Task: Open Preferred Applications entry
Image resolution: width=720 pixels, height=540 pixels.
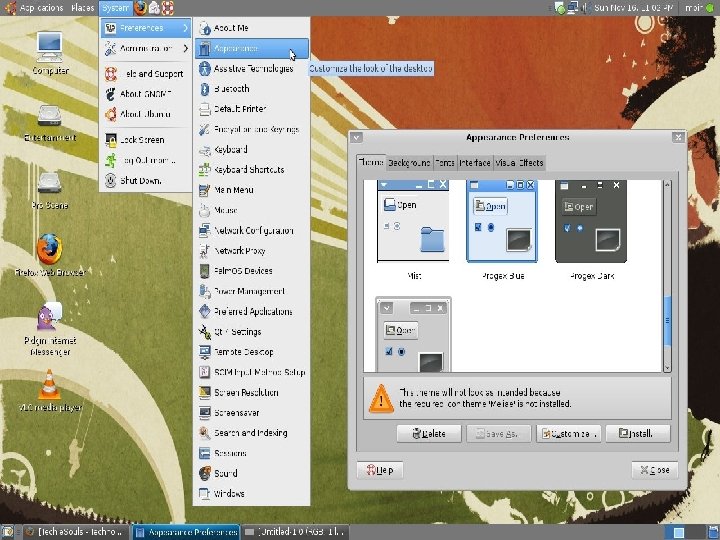Action: pos(252,311)
